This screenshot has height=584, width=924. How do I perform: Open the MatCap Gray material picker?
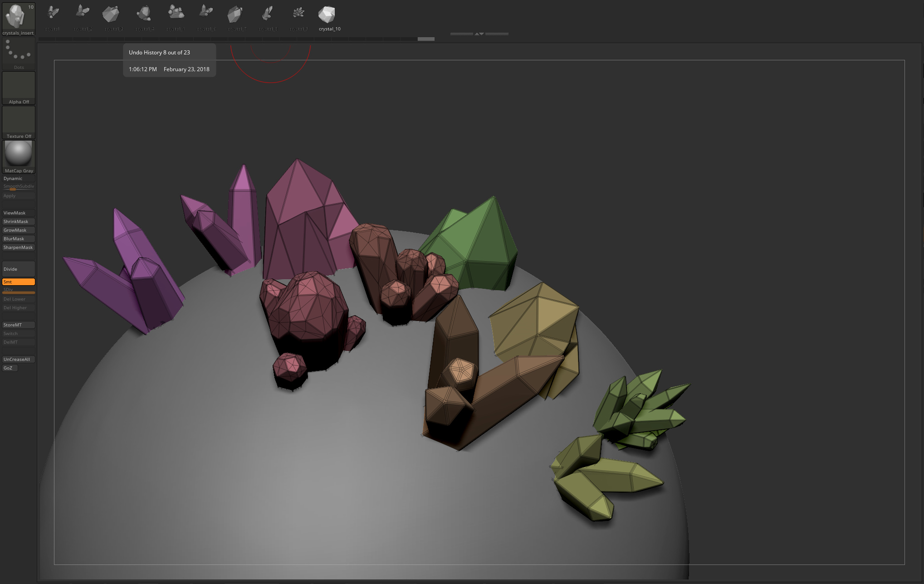19,156
